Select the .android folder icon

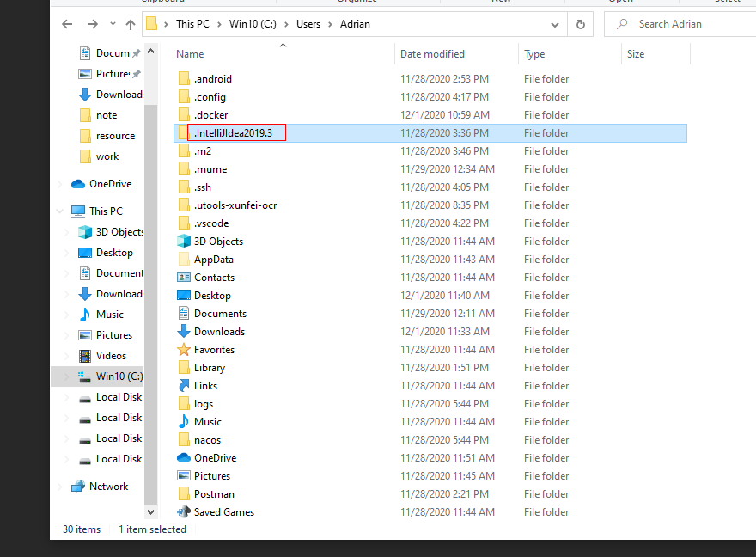pyautogui.click(x=184, y=78)
